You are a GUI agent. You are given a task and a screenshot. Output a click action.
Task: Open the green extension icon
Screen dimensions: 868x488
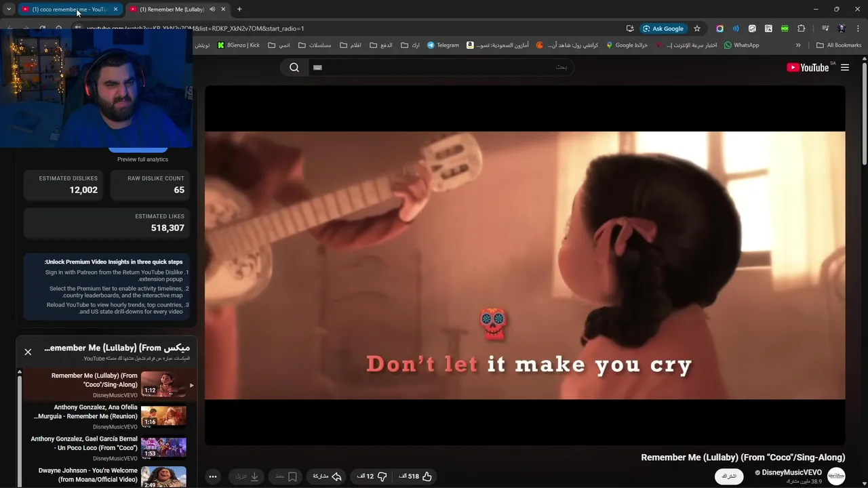point(785,28)
